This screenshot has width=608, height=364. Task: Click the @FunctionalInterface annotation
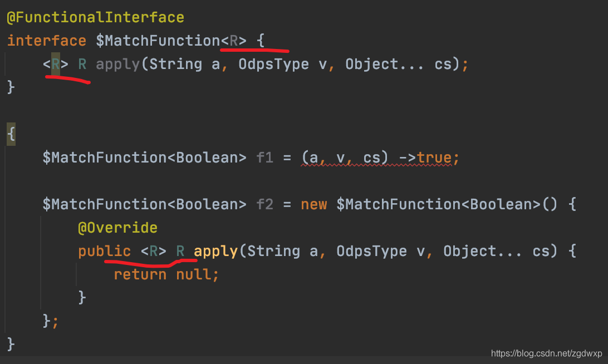95,17
